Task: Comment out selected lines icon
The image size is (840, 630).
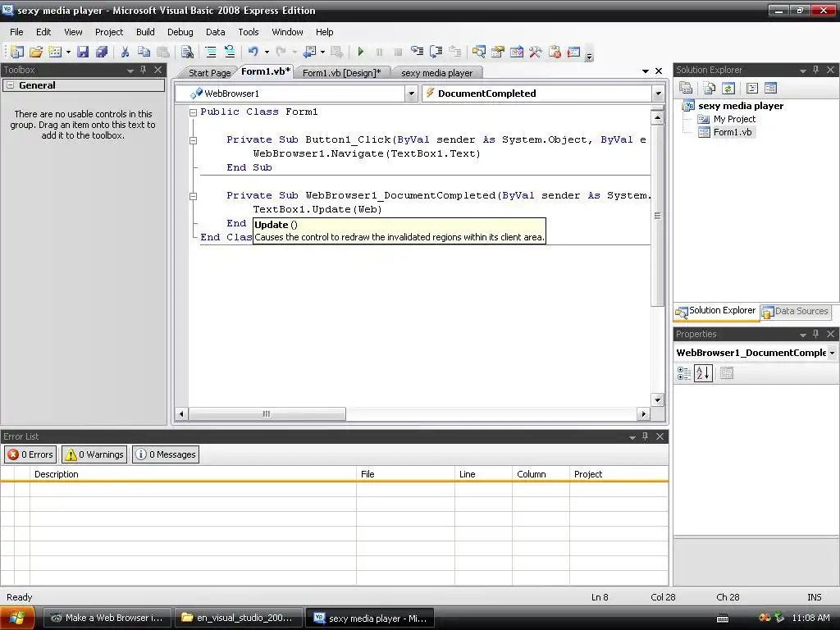Action: tap(211, 52)
